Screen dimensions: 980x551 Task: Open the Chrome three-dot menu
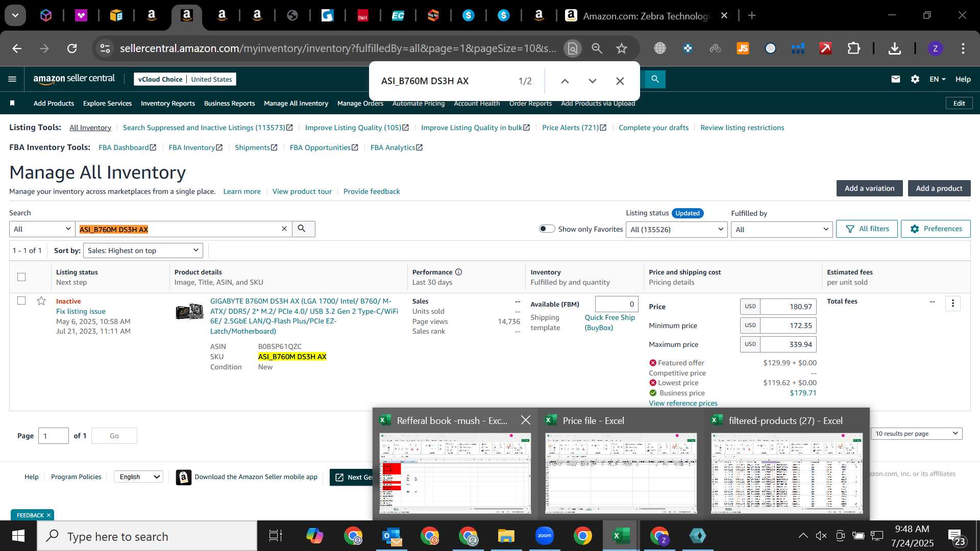pyautogui.click(x=963, y=48)
